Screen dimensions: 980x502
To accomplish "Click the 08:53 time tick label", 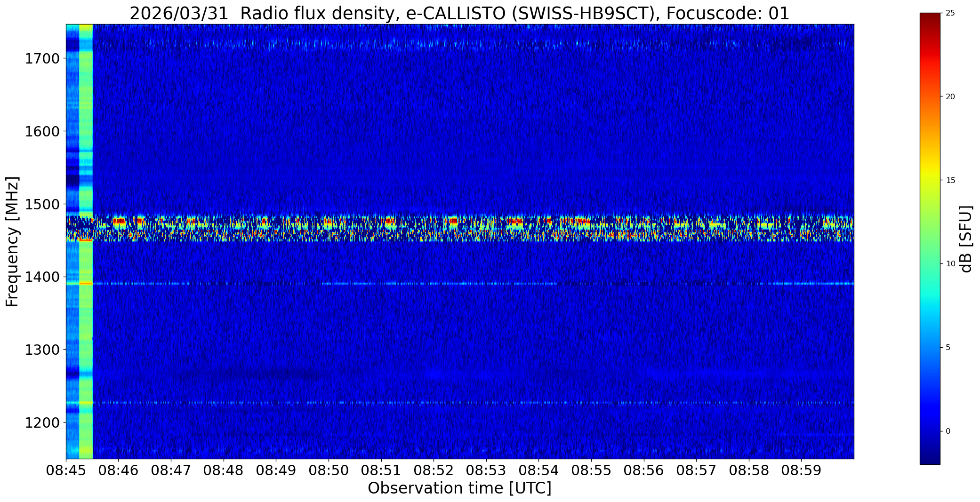I will 486,470.
